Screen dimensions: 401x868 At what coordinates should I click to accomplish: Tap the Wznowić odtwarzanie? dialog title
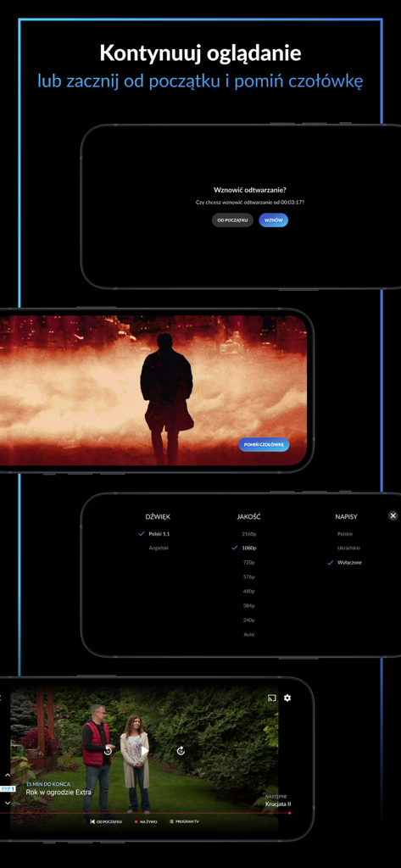250,190
